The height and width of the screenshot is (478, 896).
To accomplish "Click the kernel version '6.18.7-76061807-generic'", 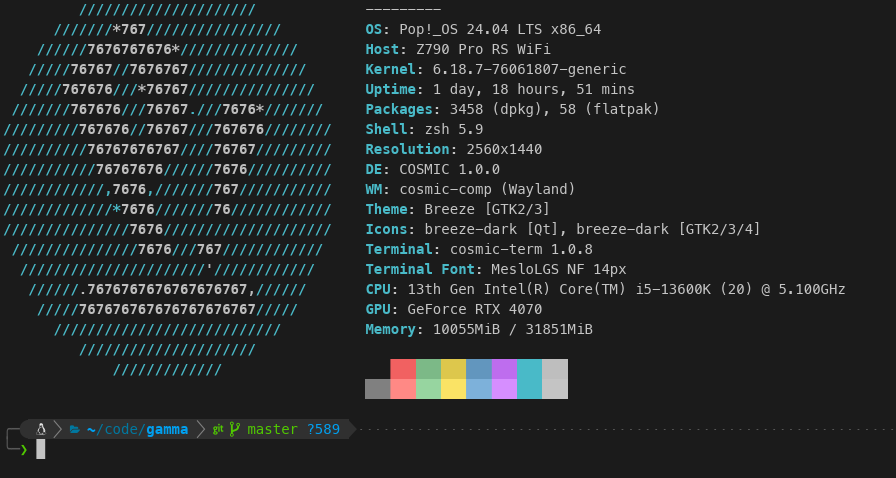I will tap(529, 70).
